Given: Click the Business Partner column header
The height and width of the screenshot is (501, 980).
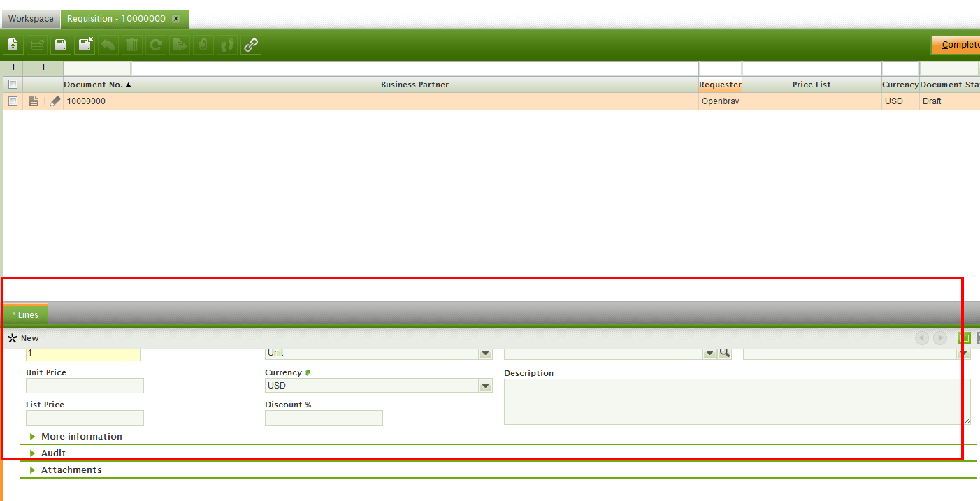Looking at the screenshot, I should [x=415, y=85].
